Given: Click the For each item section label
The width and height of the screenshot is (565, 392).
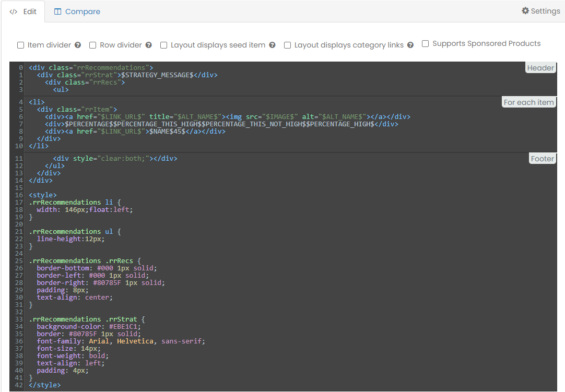Looking at the screenshot, I should click(528, 102).
